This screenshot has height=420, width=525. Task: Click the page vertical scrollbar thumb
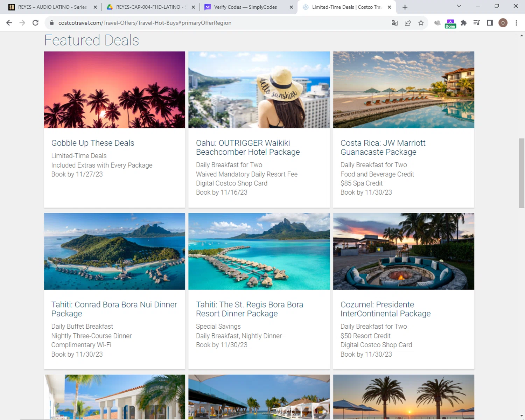(521, 173)
